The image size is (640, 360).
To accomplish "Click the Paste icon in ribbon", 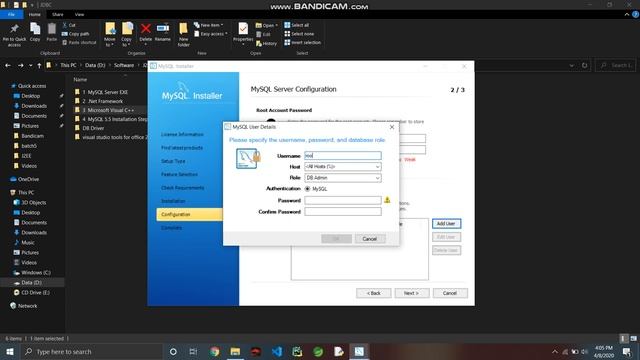I will 51,29.
